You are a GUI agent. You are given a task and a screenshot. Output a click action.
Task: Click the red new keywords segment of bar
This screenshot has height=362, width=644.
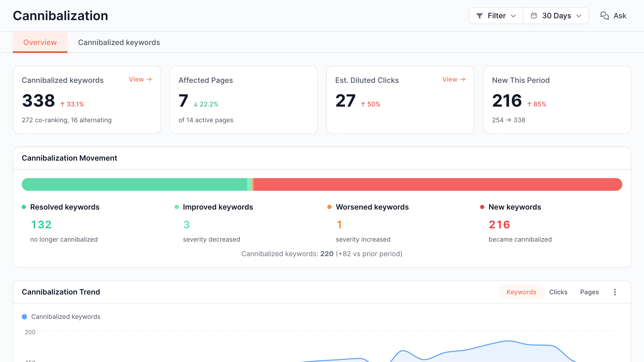[x=438, y=184]
